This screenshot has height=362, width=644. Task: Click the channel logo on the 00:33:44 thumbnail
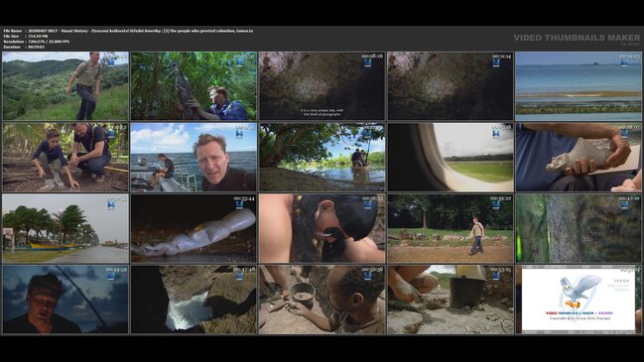coord(240,205)
